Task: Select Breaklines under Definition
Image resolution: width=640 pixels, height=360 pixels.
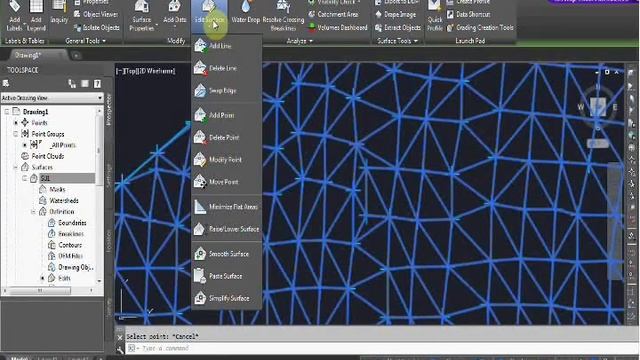Action: 71,234
